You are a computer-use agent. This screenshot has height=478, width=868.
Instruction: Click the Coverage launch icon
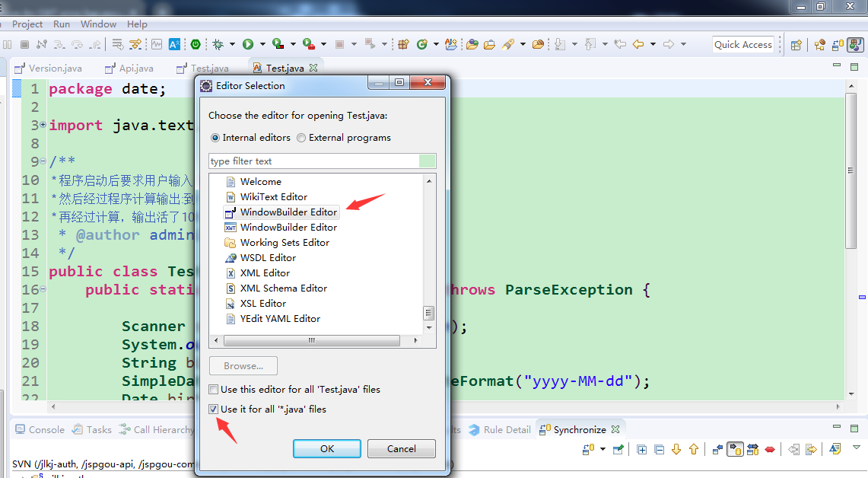pyautogui.click(x=277, y=44)
